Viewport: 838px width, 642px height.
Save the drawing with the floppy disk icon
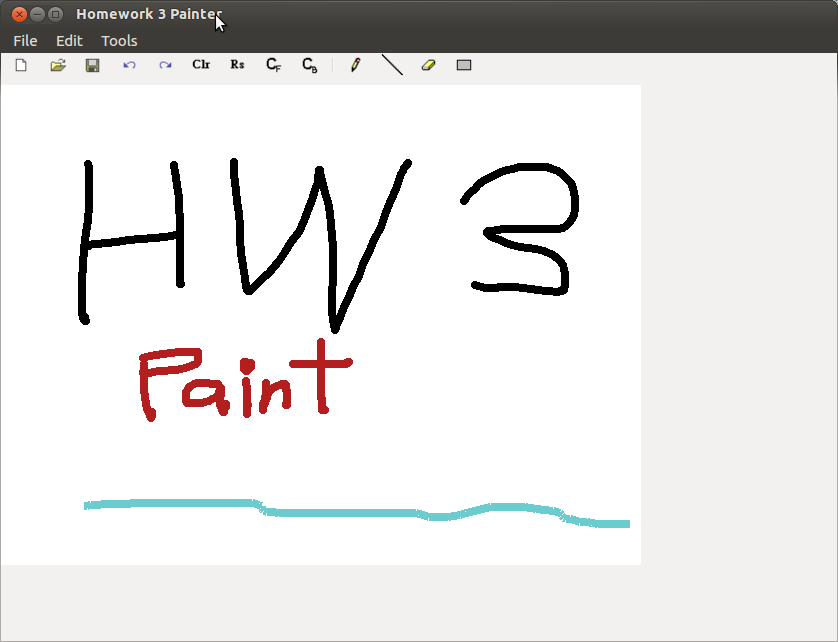click(x=92, y=65)
